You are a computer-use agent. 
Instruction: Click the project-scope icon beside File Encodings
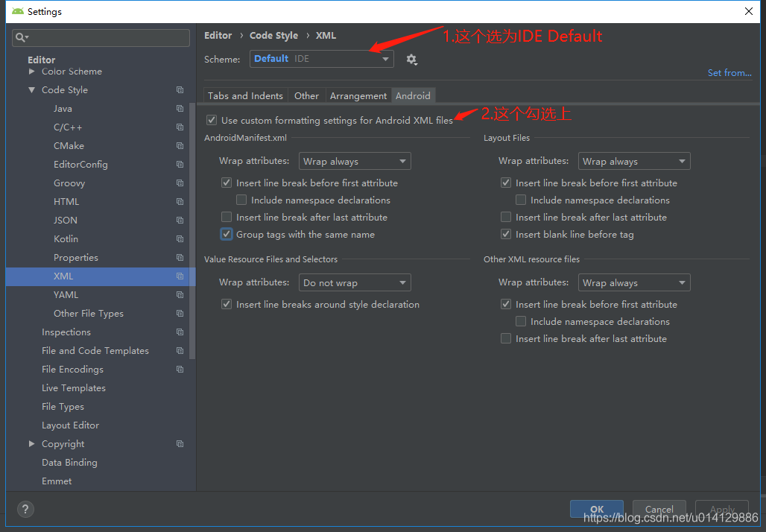point(180,370)
